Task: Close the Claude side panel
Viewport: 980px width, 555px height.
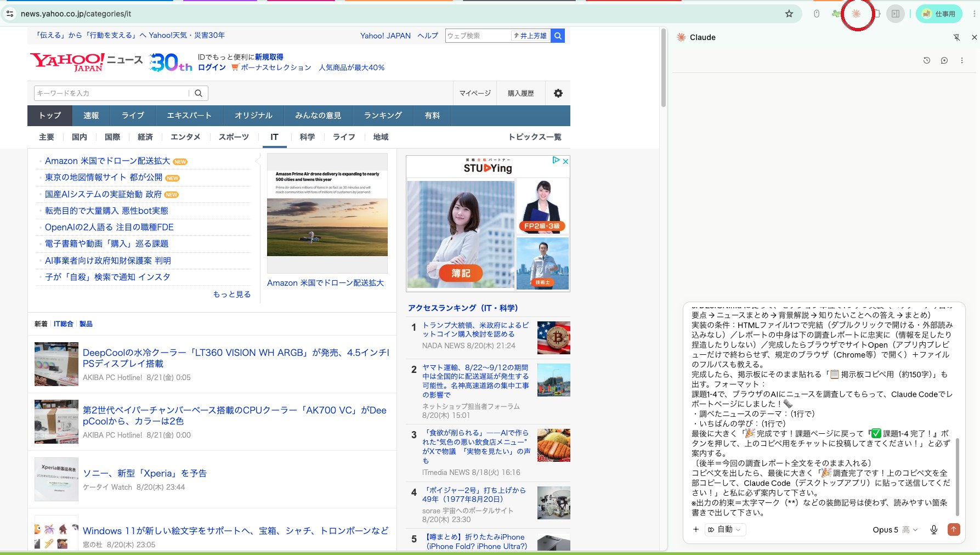Action: click(974, 37)
